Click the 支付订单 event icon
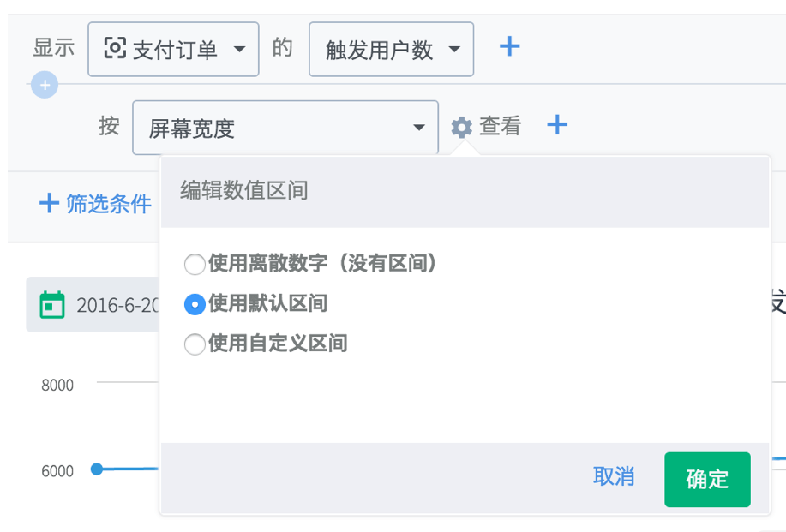The image size is (786, 532). pos(115,48)
